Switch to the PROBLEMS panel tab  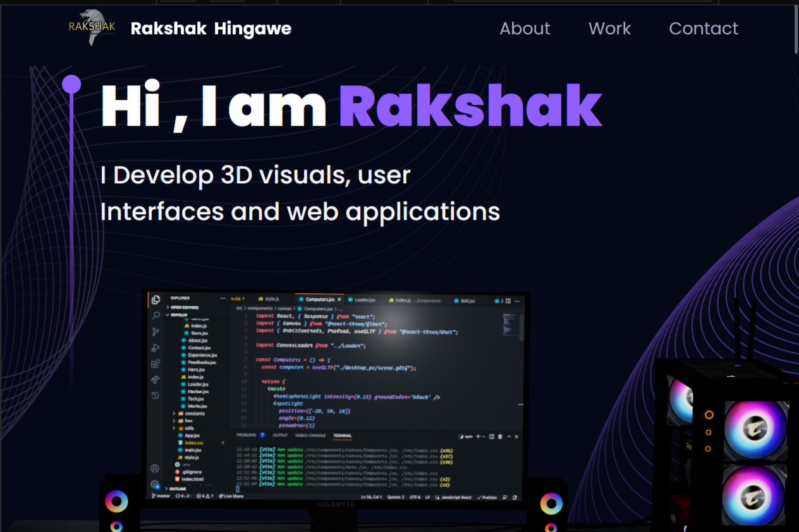tap(246, 435)
